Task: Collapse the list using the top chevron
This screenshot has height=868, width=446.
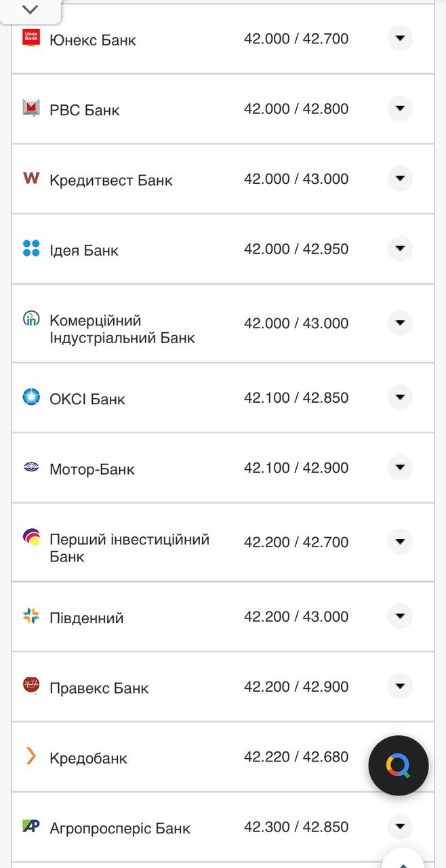Action: pyautogui.click(x=28, y=10)
